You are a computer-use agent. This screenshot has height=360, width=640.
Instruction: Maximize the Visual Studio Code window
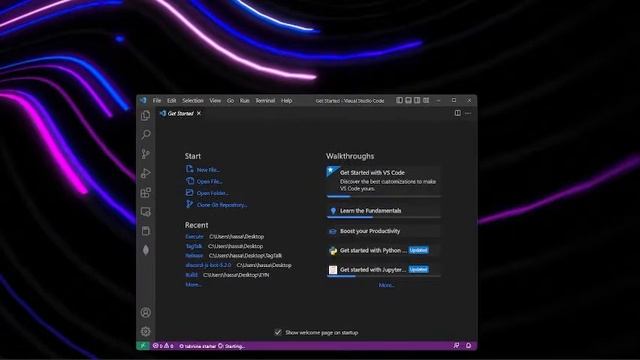[454, 100]
